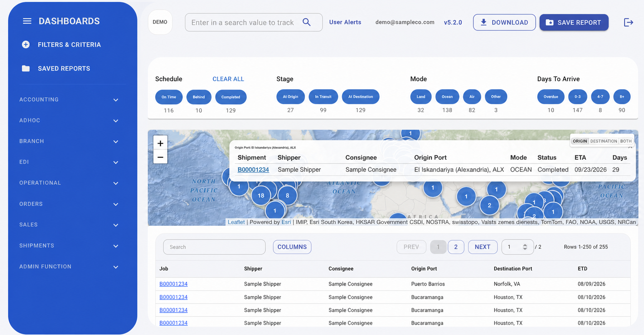The image size is (644, 335).
Task: Click the map cluster marker labeled 8
Action: tap(287, 195)
